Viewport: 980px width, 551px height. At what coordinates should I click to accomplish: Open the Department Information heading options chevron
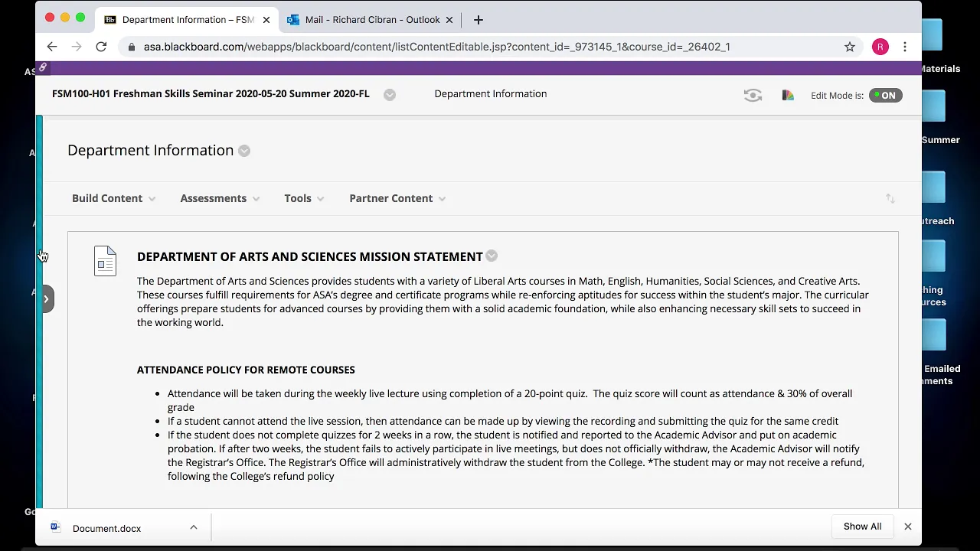pos(244,151)
